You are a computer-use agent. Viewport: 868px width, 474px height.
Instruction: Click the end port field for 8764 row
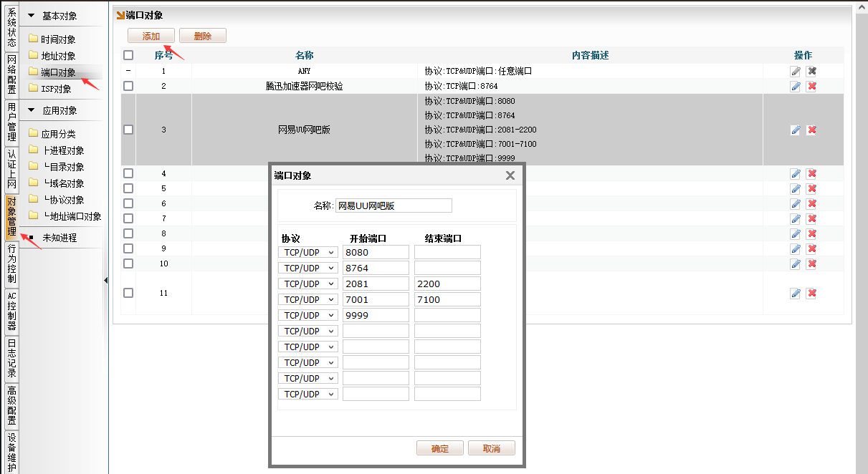click(x=447, y=268)
